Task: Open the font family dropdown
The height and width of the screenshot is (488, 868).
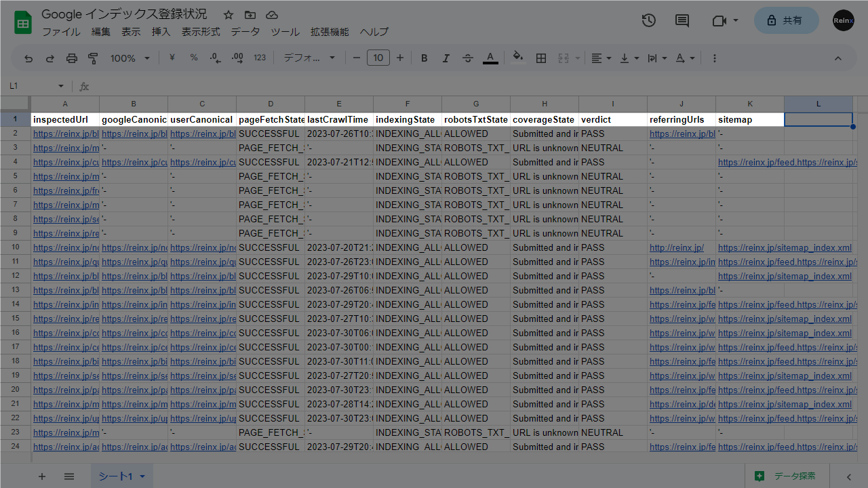Action: coord(309,58)
